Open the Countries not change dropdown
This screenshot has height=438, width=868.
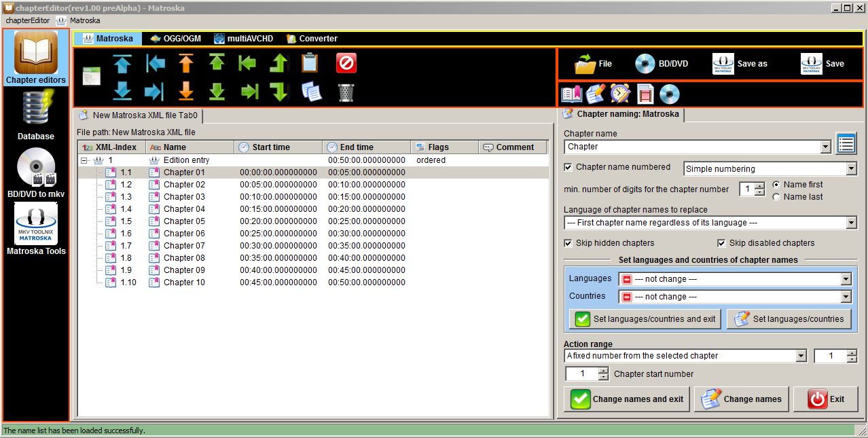pyautogui.click(x=846, y=297)
